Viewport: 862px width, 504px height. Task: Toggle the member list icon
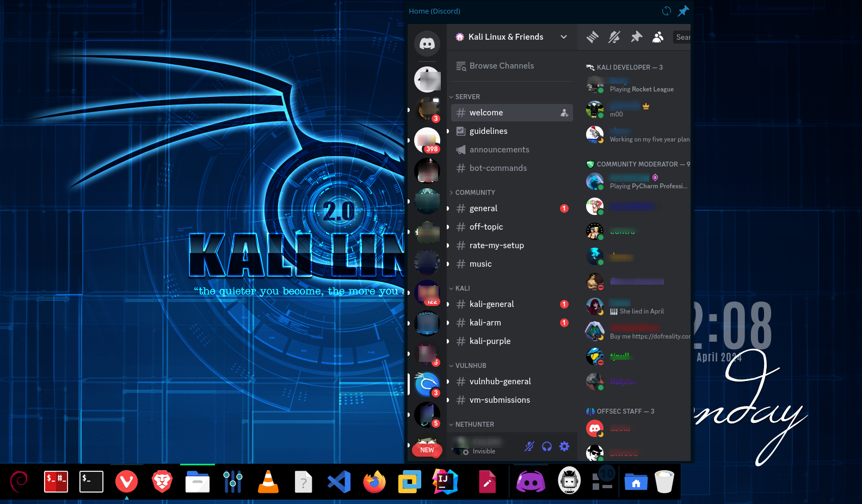(x=658, y=37)
